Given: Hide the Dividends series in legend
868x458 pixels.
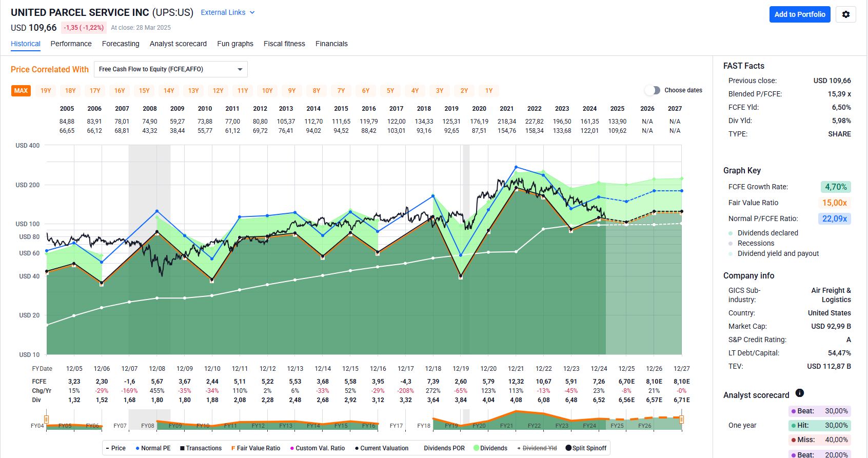Looking at the screenshot, I should pyautogui.click(x=490, y=448).
